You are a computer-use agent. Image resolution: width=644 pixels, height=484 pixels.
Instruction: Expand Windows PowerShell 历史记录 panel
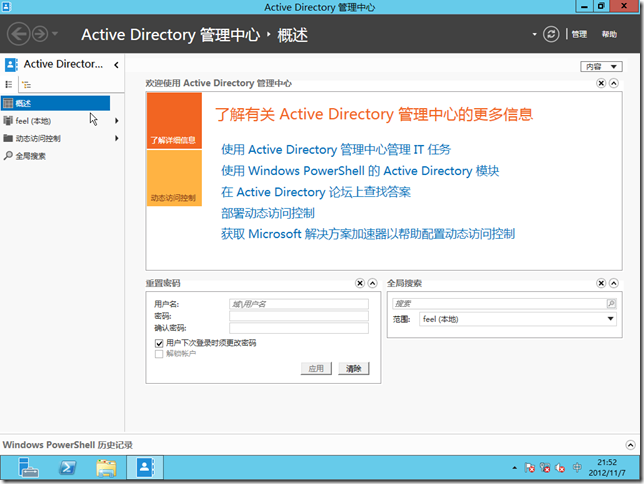[630, 445]
